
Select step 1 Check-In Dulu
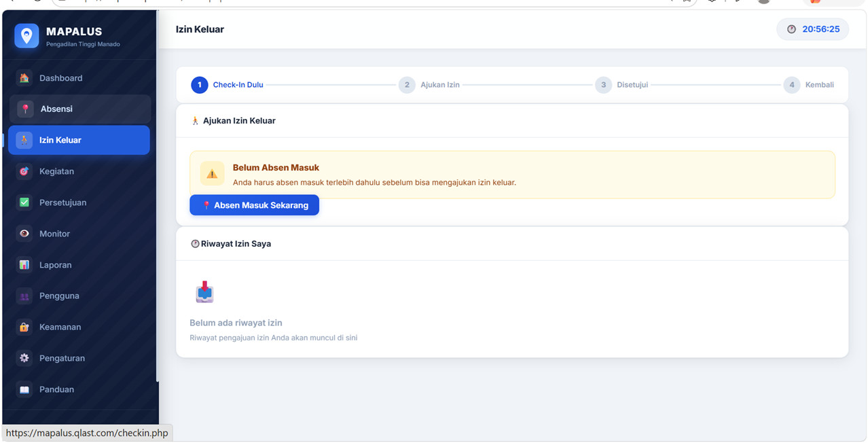[228, 85]
